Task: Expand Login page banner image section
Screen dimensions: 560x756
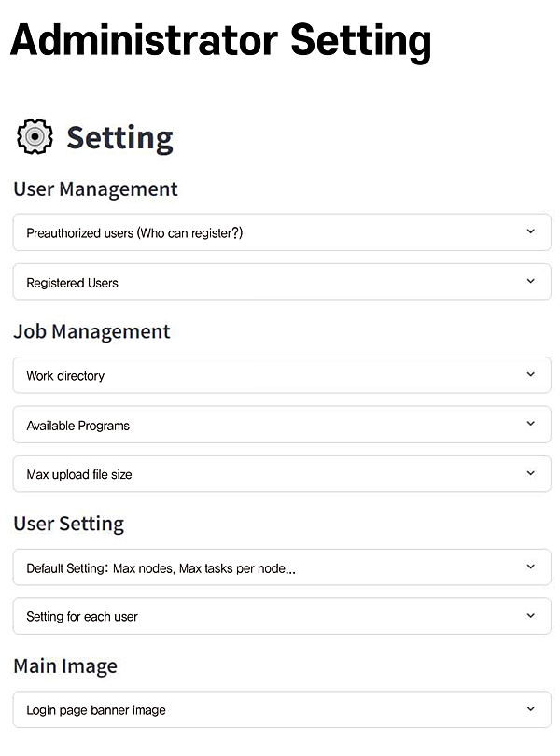Action: click(x=96, y=710)
